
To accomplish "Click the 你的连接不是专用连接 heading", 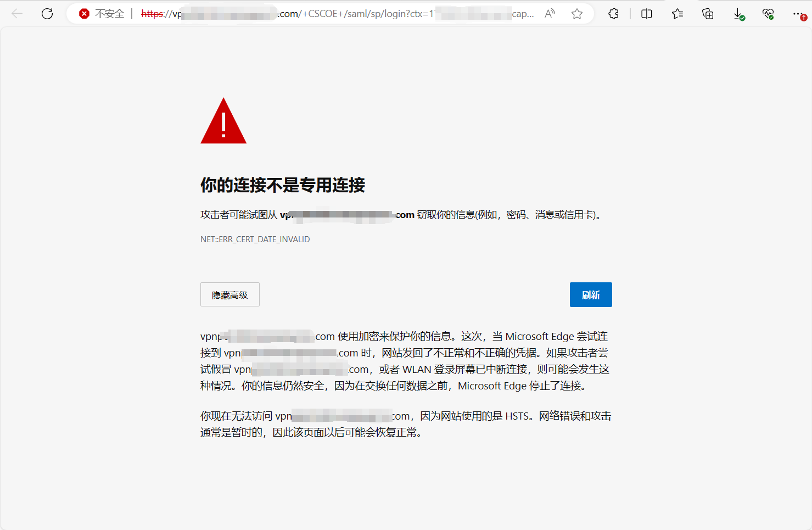I will click(x=282, y=185).
